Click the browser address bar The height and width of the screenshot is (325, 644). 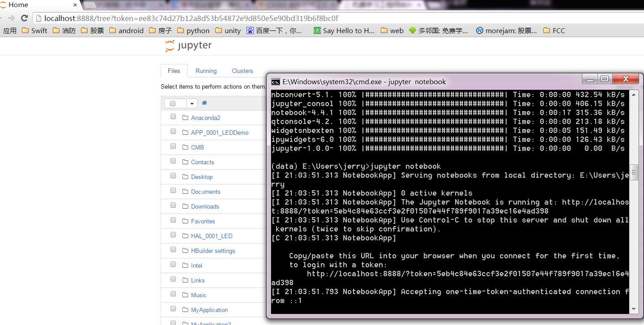pyautogui.click(x=338, y=18)
